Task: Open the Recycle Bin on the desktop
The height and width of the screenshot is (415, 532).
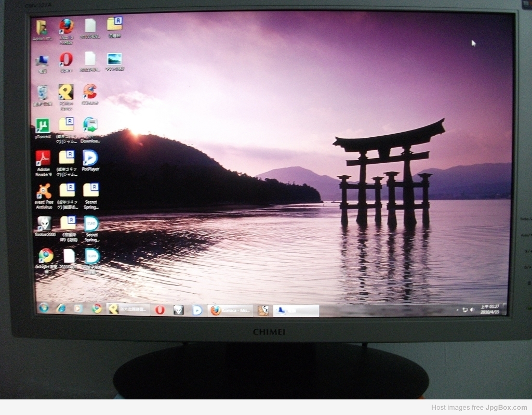Action: tap(43, 93)
